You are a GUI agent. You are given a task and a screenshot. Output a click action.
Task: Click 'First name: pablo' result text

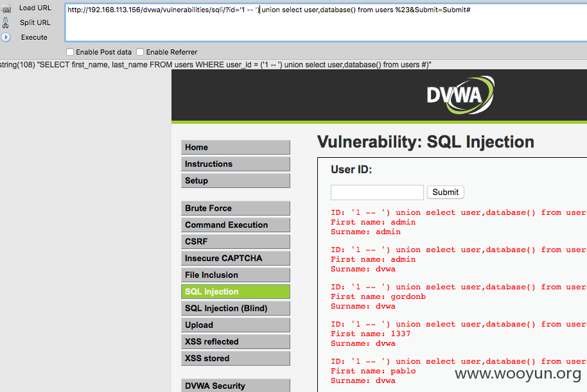[x=373, y=371]
